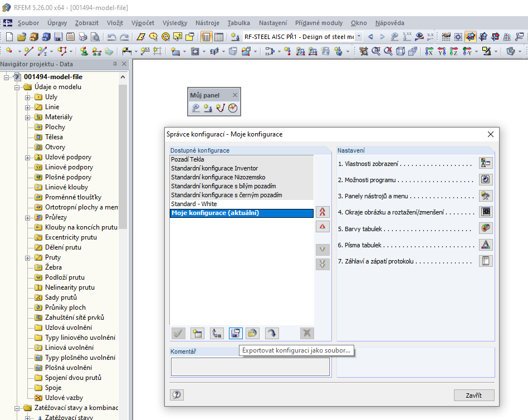Click the reset configuration curved arrow icon
This screenshot has width=528, height=420.
[x=272, y=334]
